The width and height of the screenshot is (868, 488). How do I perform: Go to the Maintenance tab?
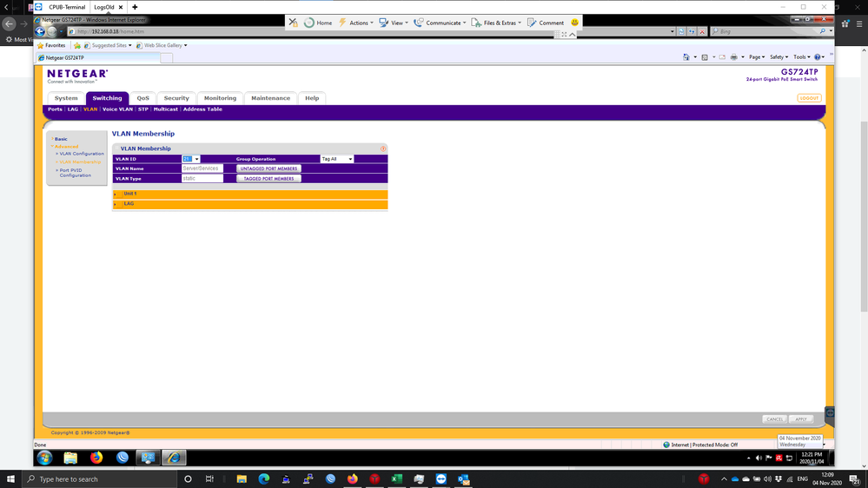coord(270,98)
